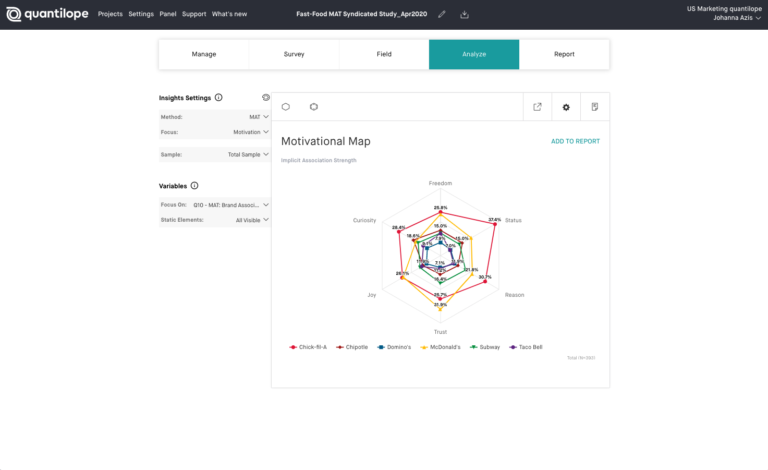Select the octagon chart view icon

coord(313,107)
